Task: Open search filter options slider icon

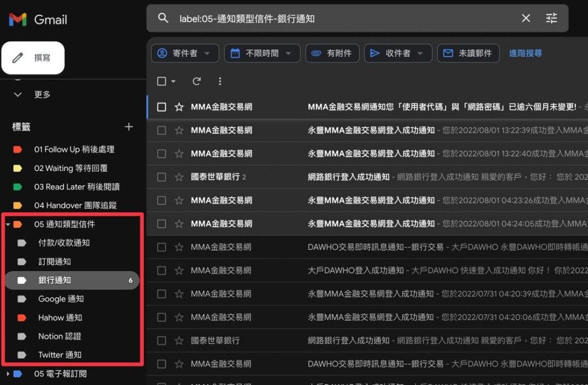Action: tap(551, 18)
